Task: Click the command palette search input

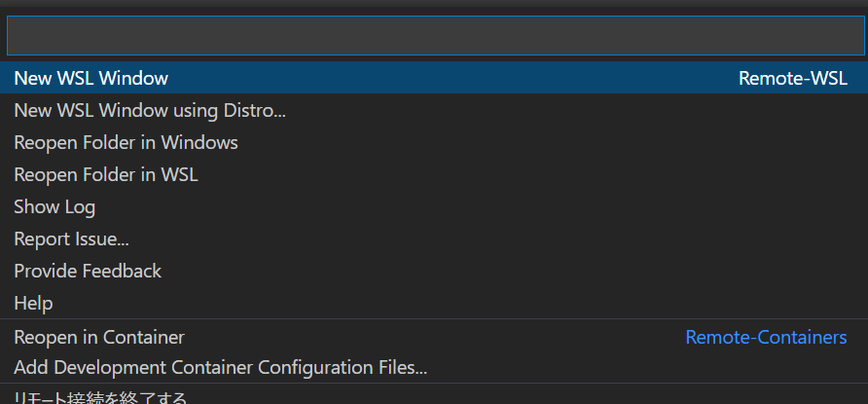Action: (433, 36)
